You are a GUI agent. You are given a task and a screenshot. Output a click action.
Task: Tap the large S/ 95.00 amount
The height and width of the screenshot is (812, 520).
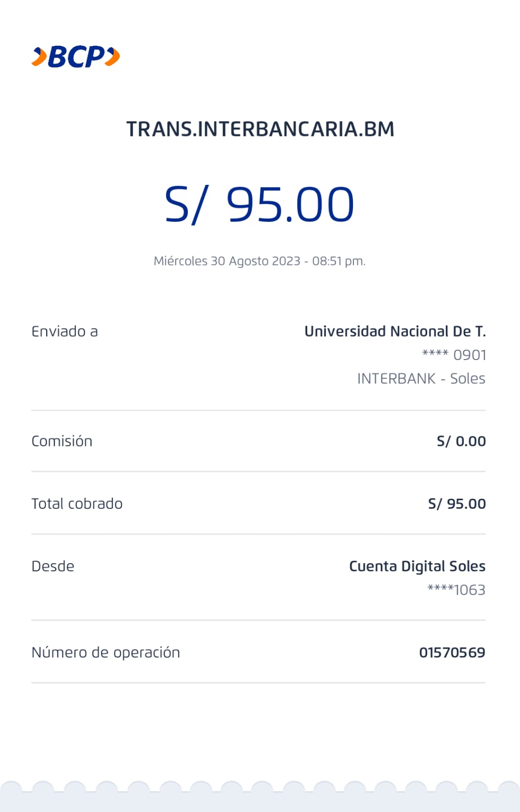(259, 205)
